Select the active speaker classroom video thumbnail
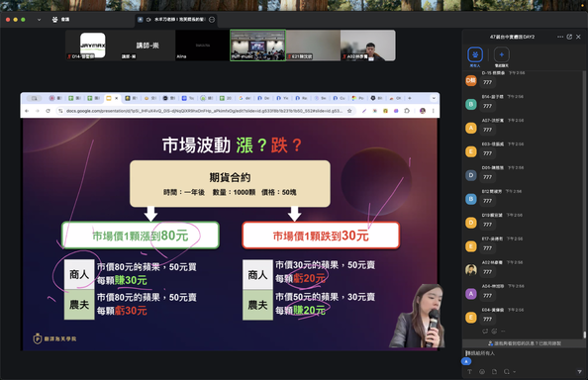 click(x=257, y=46)
